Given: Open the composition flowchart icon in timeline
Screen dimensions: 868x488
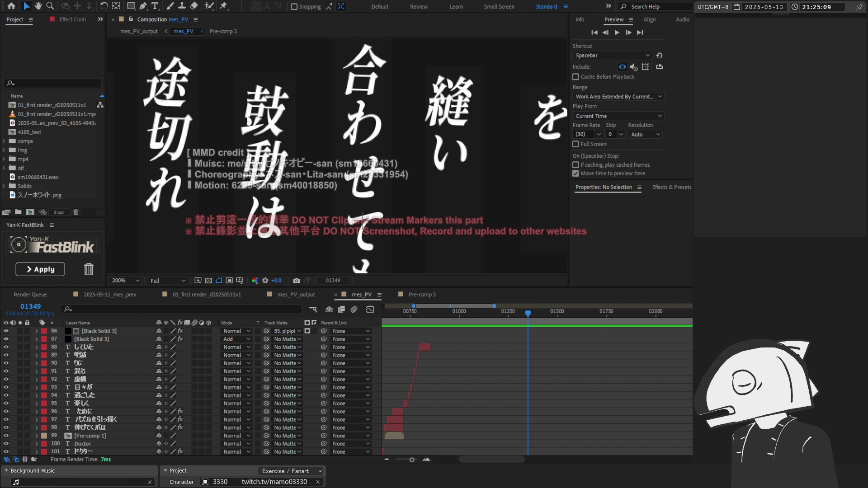Looking at the screenshot, I should [313, 309].
